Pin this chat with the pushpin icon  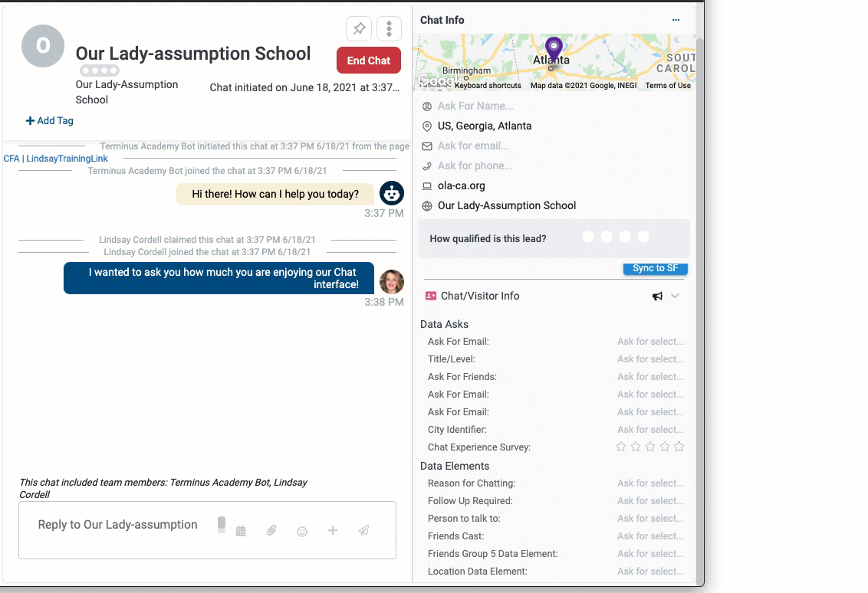[359, 28]
